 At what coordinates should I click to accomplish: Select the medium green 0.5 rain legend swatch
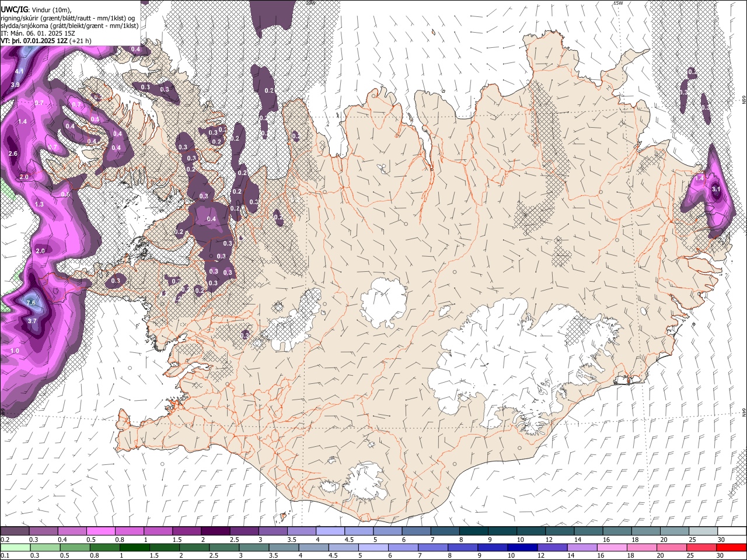[75, 547]
